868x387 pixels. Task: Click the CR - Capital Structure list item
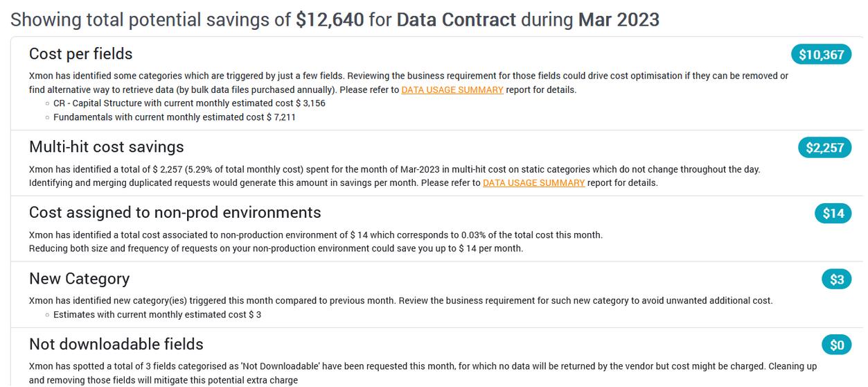(188, 103)
